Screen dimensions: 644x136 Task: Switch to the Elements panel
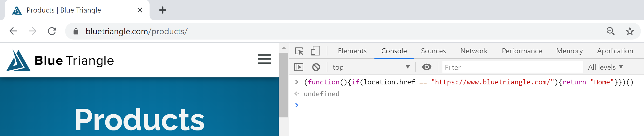(352, 51)
